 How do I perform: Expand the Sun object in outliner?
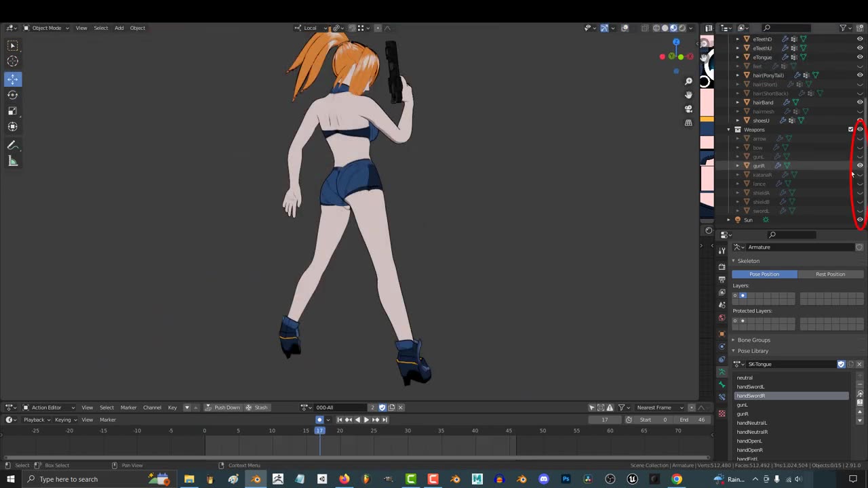coord(729,220)
